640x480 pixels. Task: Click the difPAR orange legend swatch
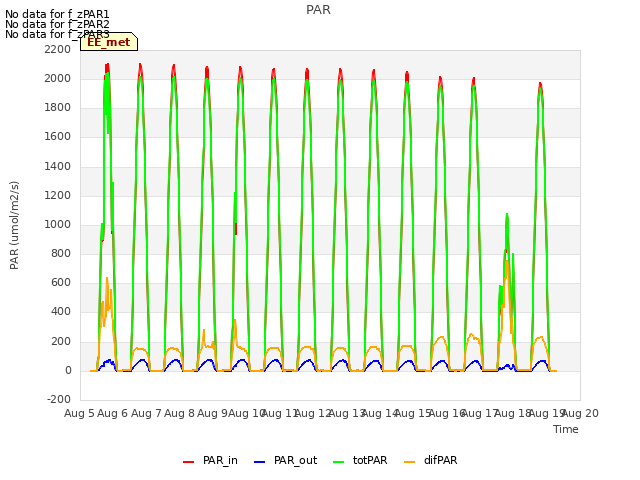pyautogui.click(x=409, y=462)
